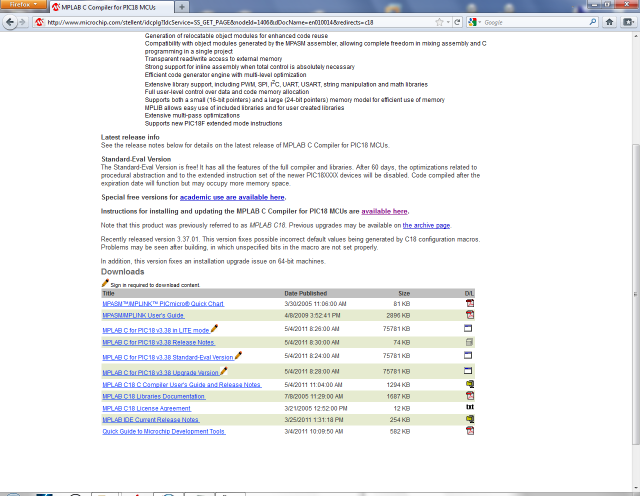640x496 pixels.
Task: Open MPLAB C18 Libraries Documentation link
Action: [153, 396]
